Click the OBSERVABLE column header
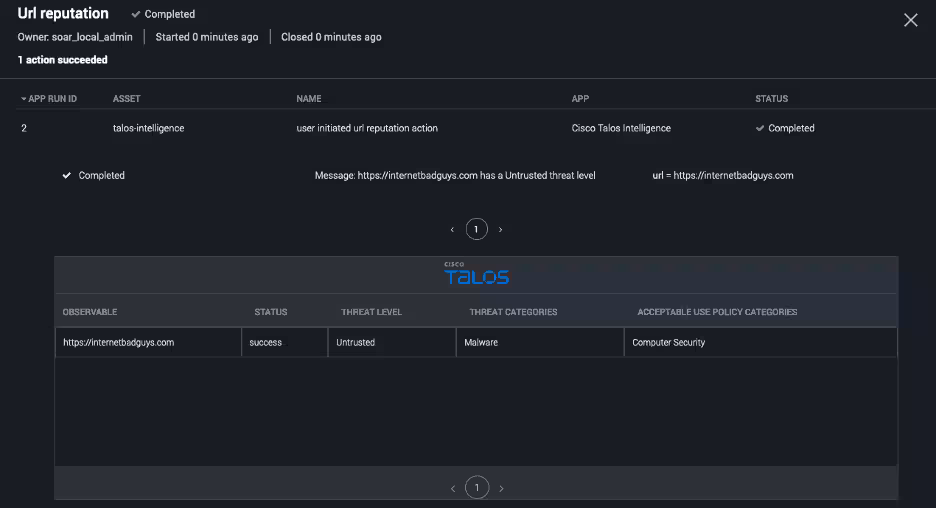The image size is (936, 508). click(x=90, y=312)
